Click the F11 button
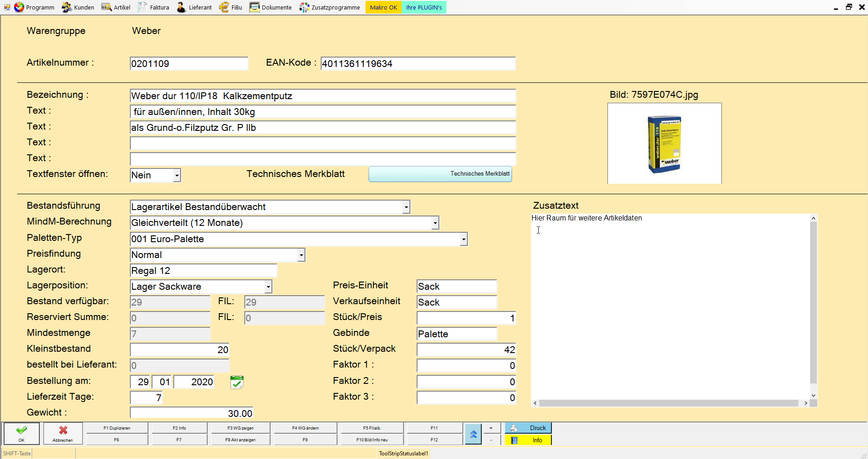This screenshot has width=868, height=459. (434, 428)
